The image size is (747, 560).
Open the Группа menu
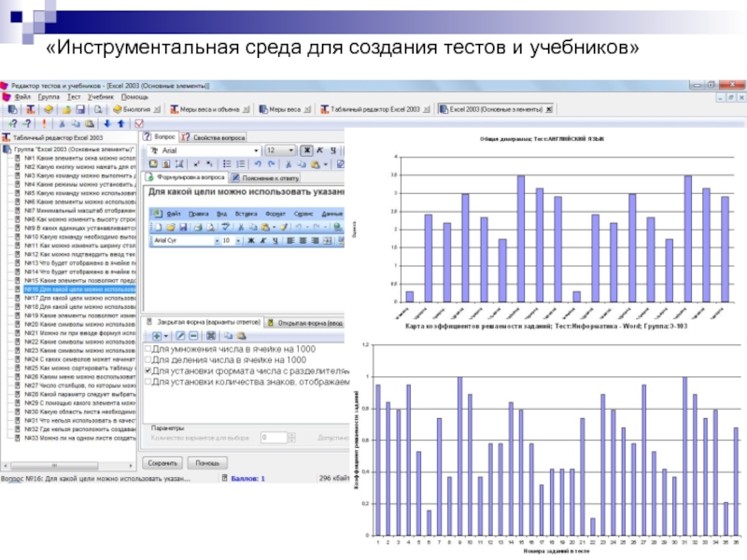click(x=49, y=97)
